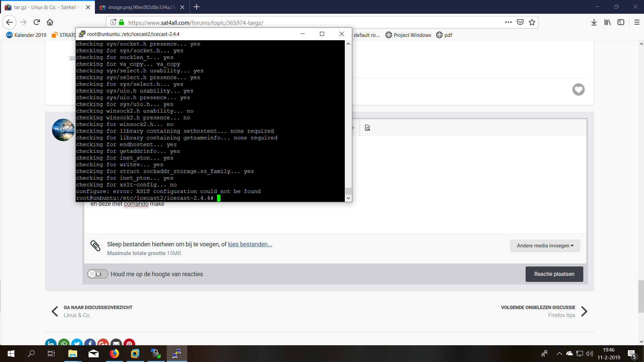The height and width of the screenshot is (362, 644).
Task: Click 'Reactie plaatsen' button
Action: 554,274
